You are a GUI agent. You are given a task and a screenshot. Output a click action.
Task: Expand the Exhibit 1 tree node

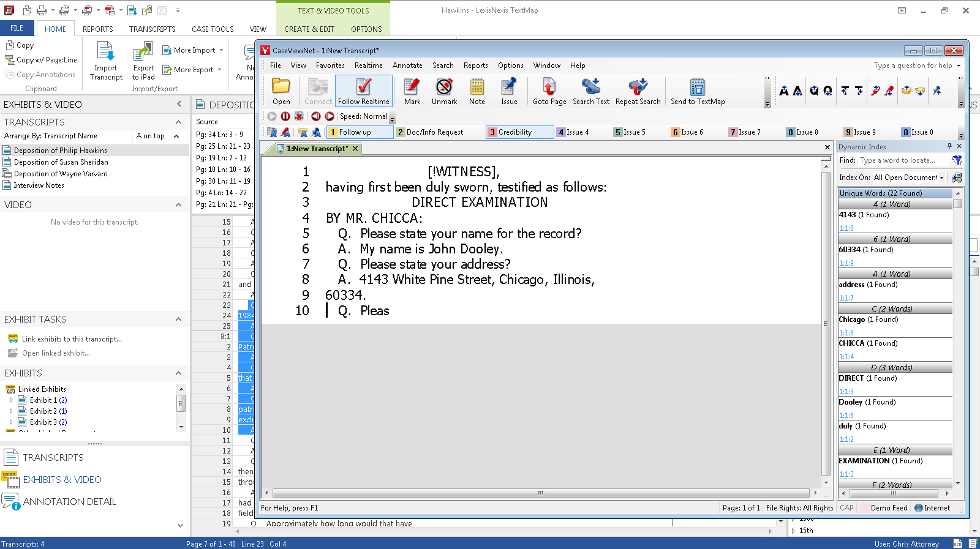coord(11,400)
